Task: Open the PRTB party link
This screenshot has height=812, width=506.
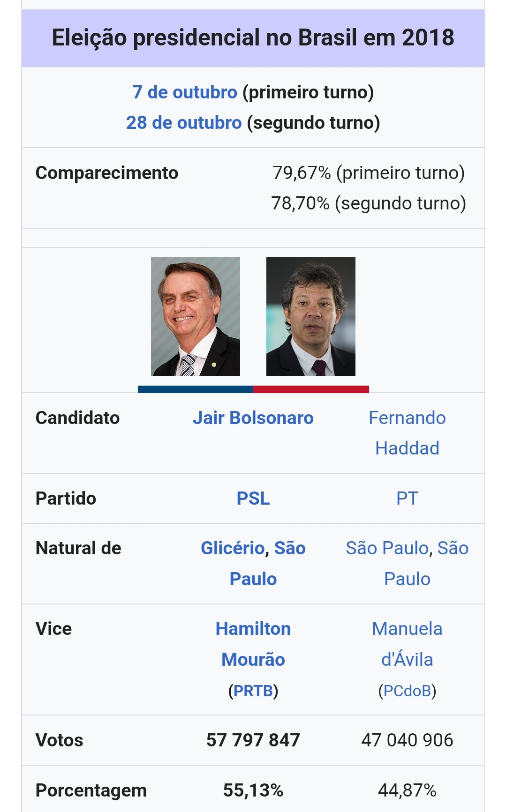Action: point(253,691)
